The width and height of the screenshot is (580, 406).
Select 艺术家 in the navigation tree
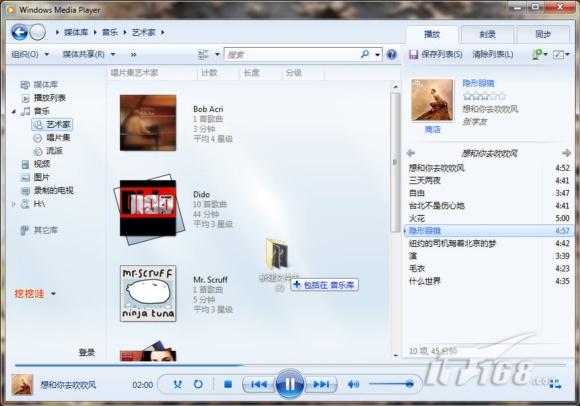52,125
